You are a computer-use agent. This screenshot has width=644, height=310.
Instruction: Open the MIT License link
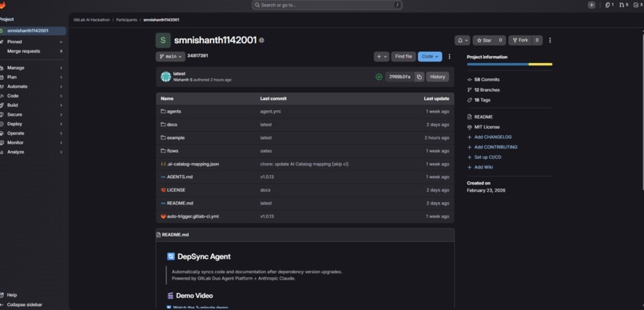click(487, 127)
